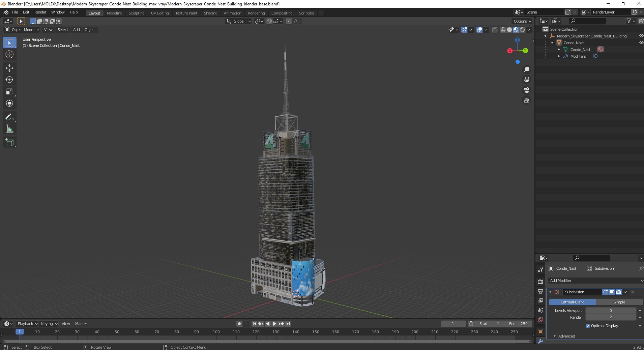This screenshot has width=644, height=350.
Task: Open the Object Mode dropdown
Action: tap(22, 30)
